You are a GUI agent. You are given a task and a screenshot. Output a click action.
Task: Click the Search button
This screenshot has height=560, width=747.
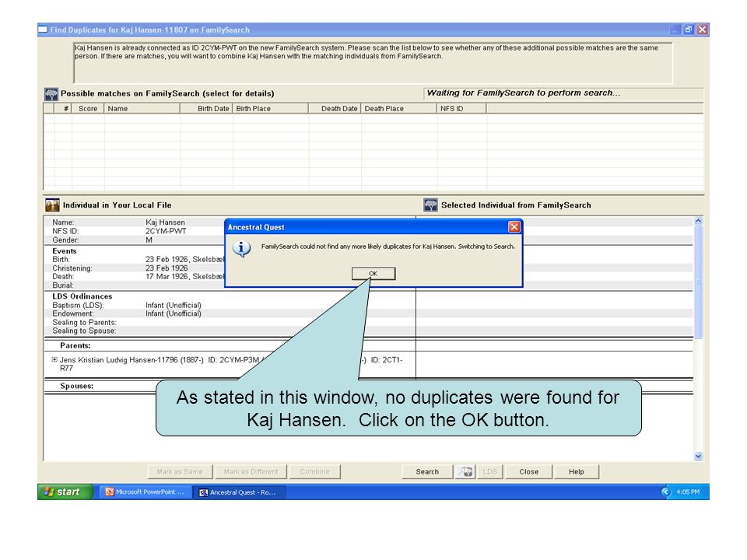427,471
